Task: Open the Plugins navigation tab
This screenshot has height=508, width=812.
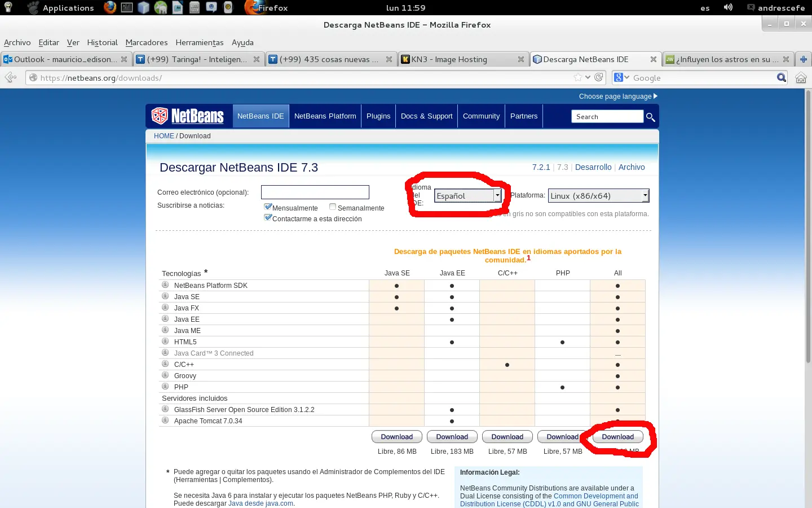Action: (378, 116)
